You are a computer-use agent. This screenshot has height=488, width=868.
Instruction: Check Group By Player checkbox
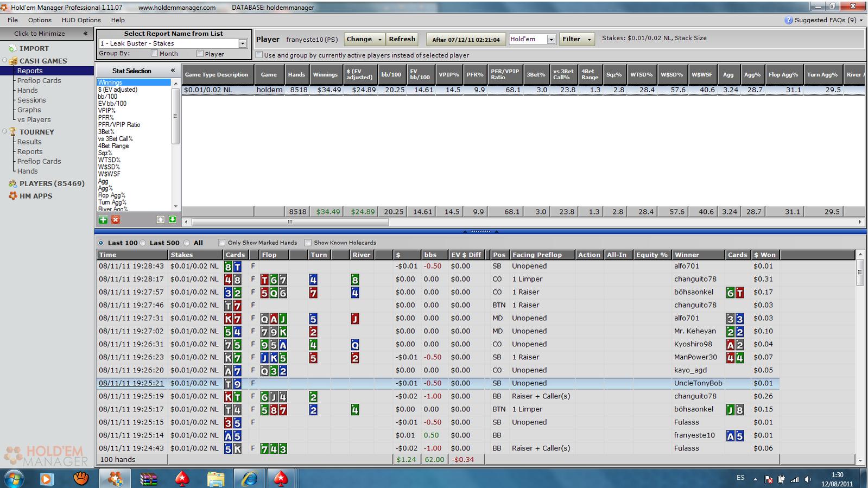click(200, 53)
